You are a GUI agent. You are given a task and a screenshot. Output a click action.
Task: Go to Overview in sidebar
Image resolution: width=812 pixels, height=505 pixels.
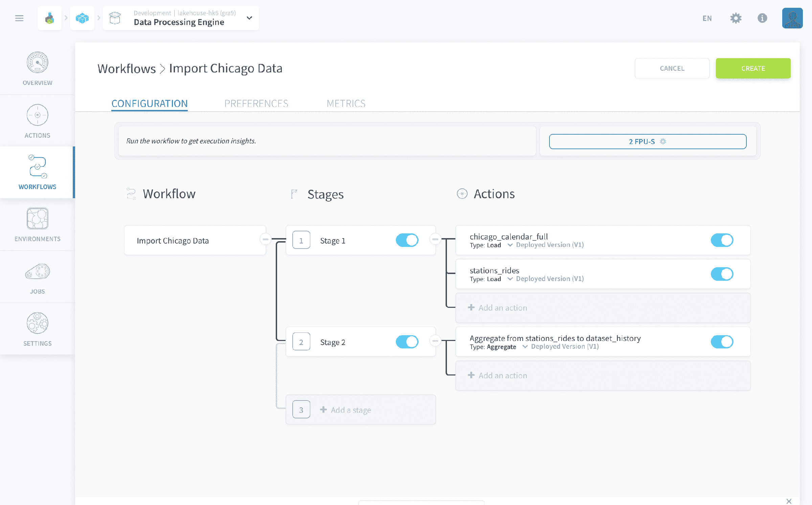tap(37, 69)
